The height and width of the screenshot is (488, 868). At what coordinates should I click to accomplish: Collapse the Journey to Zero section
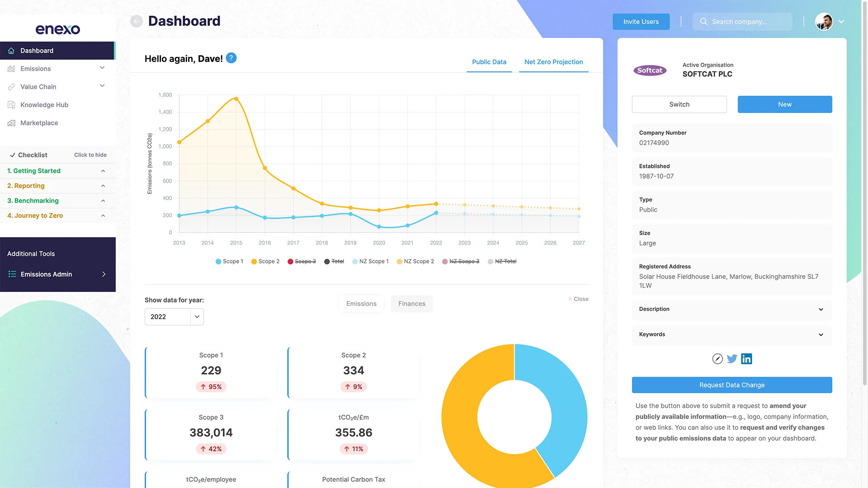point(103,216)
